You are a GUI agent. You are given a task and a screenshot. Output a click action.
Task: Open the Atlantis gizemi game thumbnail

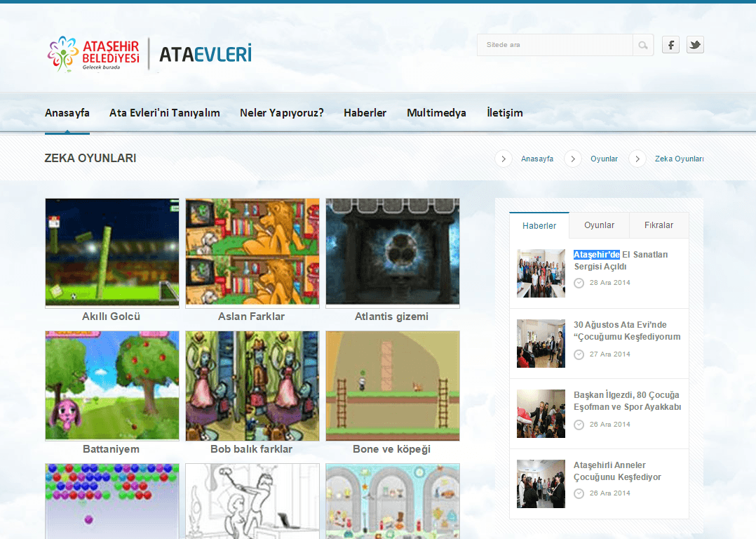[x=393, y=253]
